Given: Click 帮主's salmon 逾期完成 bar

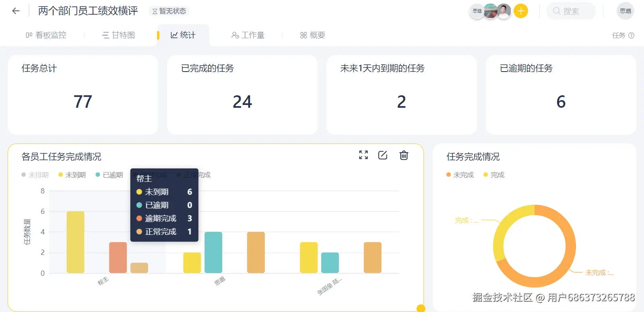Looking at the screenshot, I should (x=118, y=258).
